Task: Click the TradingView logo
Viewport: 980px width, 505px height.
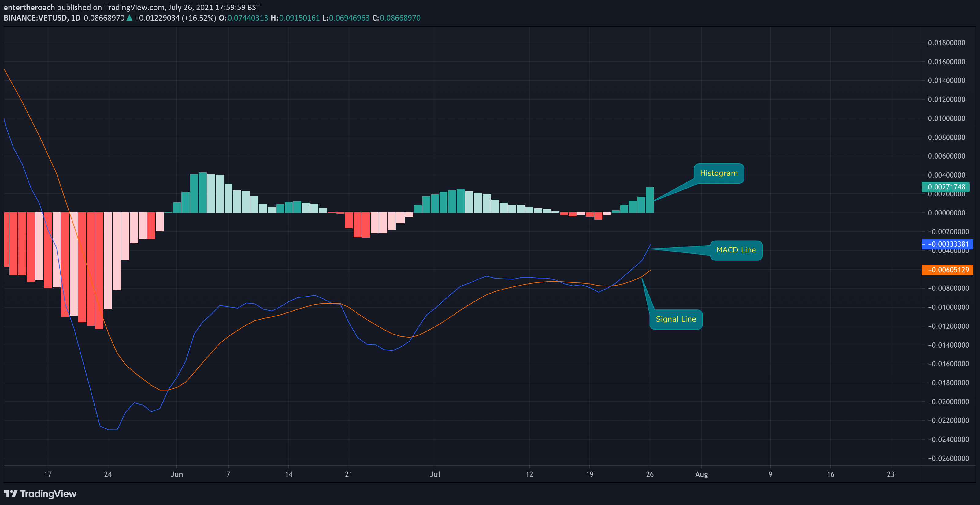Action: 40,494
